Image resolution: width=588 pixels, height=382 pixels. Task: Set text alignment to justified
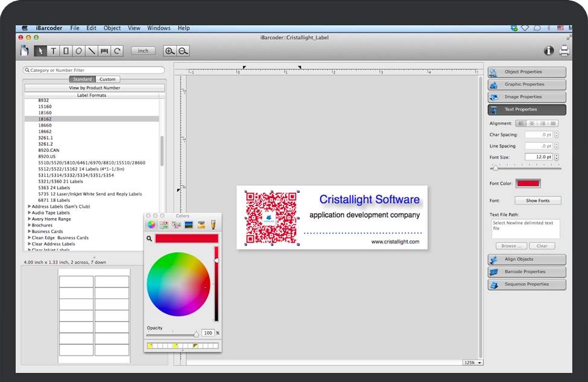[553, 124]
